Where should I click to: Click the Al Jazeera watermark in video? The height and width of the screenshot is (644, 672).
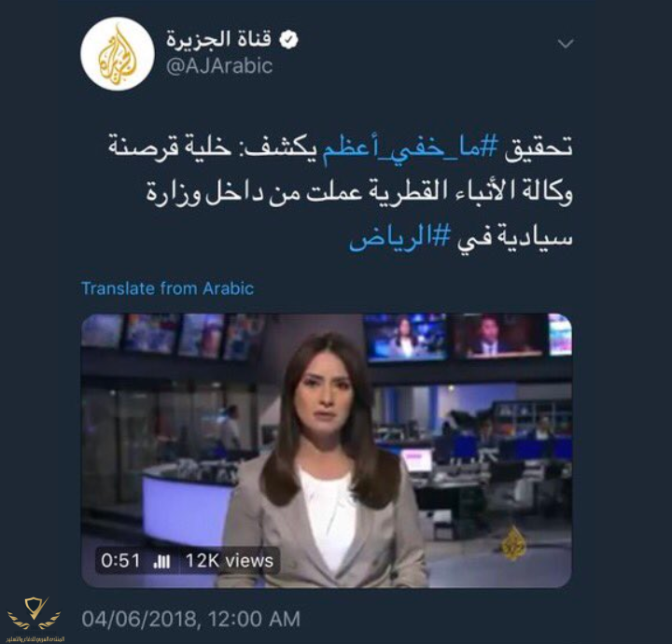tap(513, 542)
